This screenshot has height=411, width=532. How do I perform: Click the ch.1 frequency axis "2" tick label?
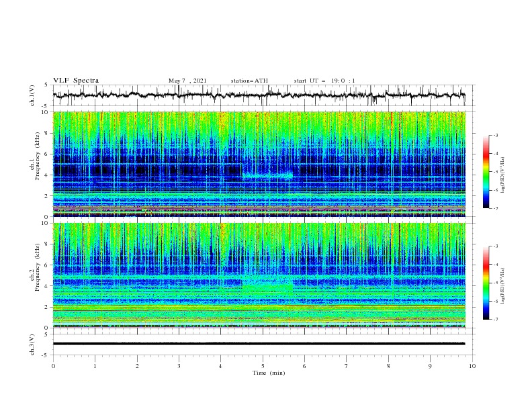[x=47, y=195]
